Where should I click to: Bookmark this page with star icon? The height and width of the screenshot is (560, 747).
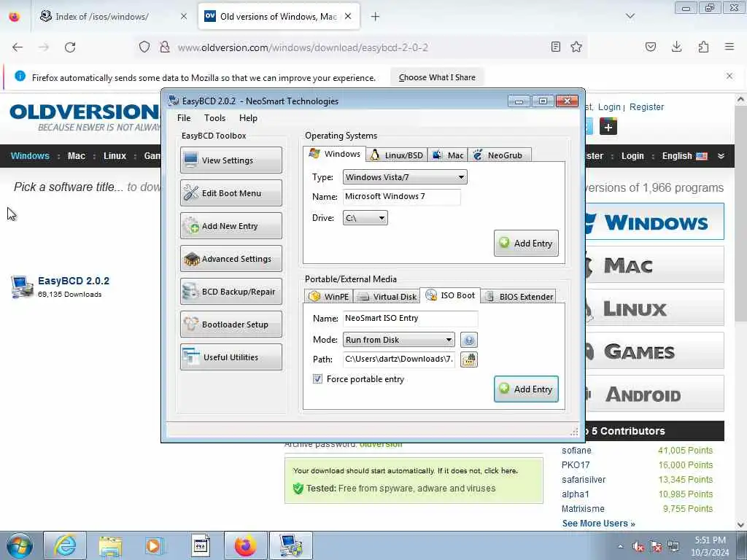[x=576, y=47]
